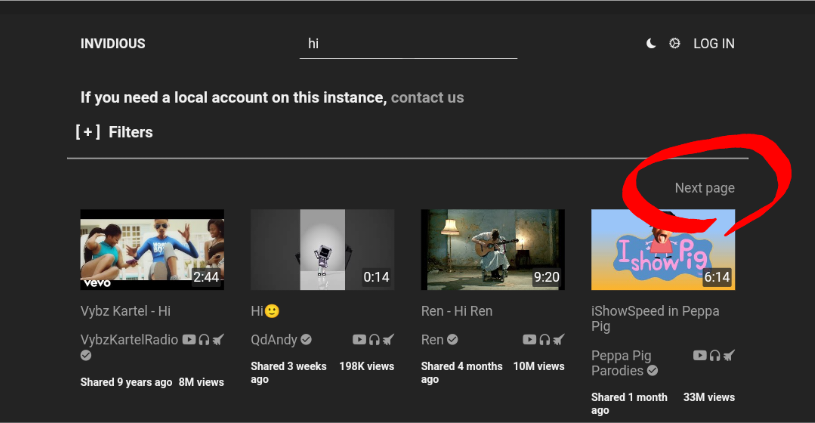815x423 pixels.
Task: Select audio mode headphones for Peppa Pig Parodies
Action: (715, 355)
